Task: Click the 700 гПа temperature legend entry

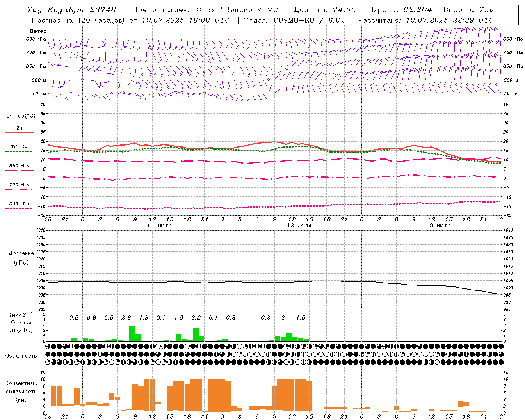Action: pyautogui.click(x=19, y=185)
